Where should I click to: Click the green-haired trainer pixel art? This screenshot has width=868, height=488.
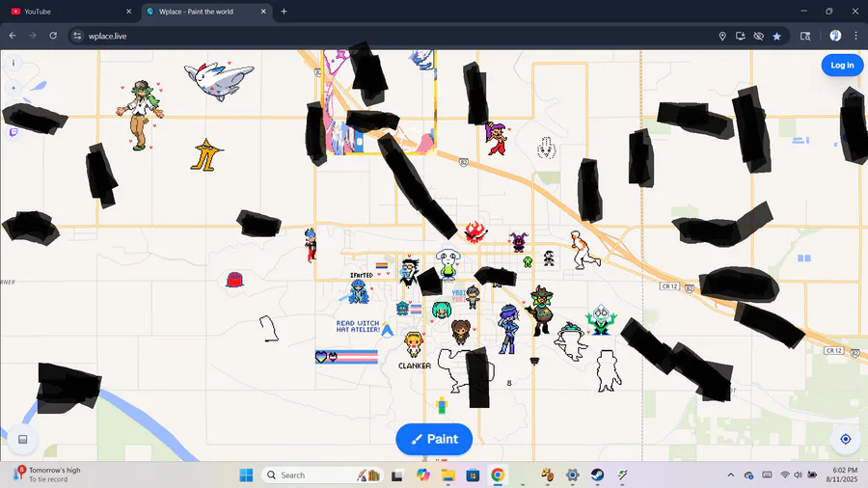(141, 115)
